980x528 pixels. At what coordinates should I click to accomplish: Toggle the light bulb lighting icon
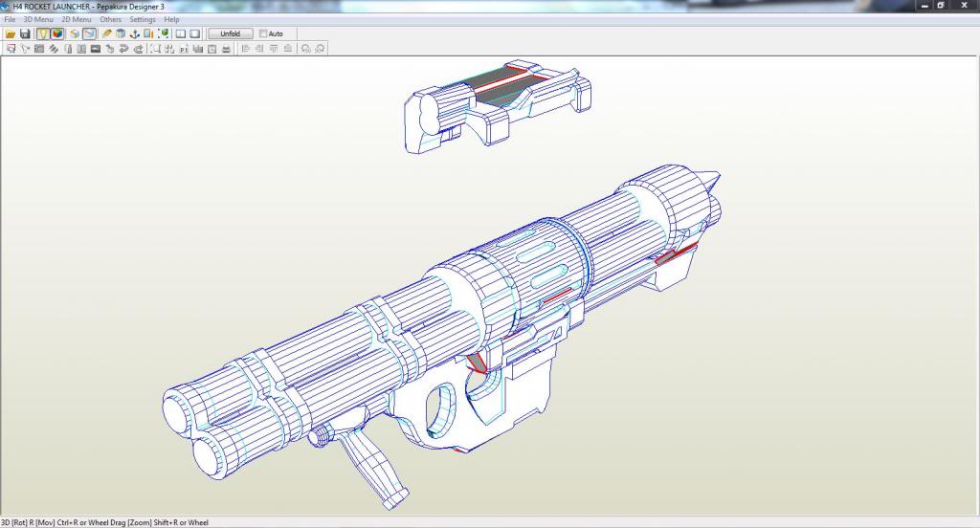(x=42, y=33)
